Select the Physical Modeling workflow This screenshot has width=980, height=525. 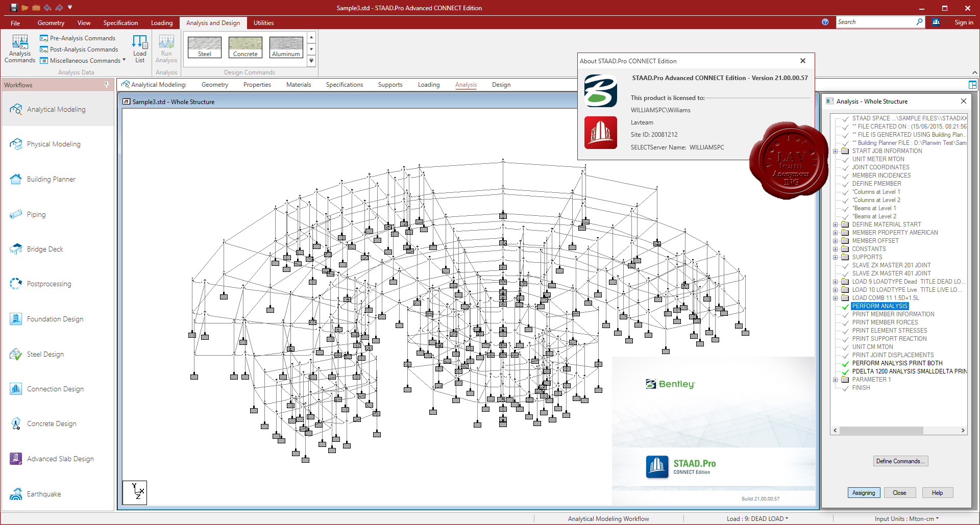[57, 144]
